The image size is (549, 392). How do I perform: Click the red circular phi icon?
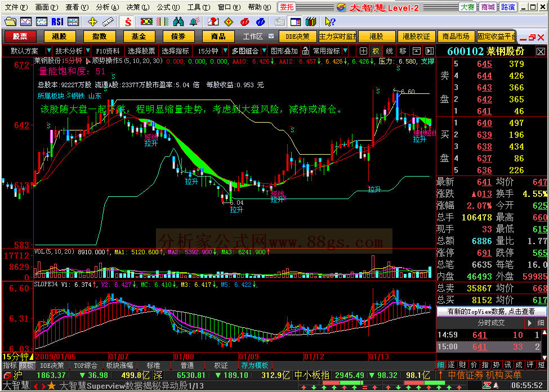245,22
